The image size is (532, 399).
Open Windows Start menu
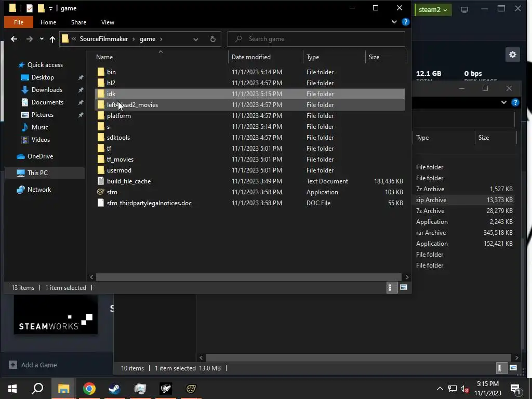click(12, 389)
